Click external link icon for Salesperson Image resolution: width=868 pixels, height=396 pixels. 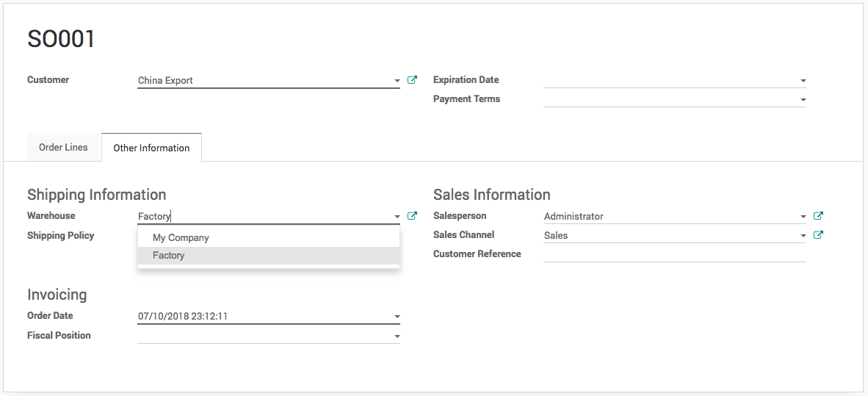pyautogui.click(x=818, y=216)
